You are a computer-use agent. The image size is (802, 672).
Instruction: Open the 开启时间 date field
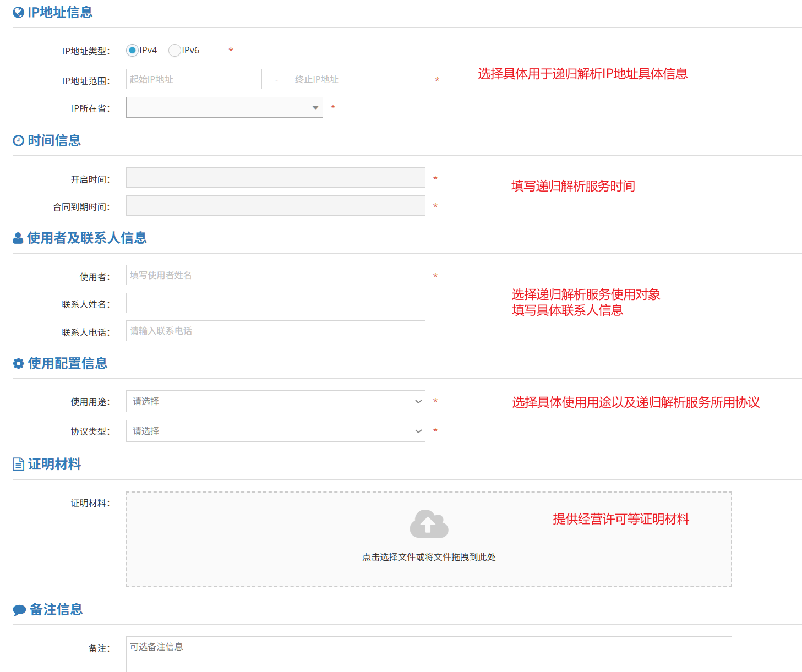275,178
